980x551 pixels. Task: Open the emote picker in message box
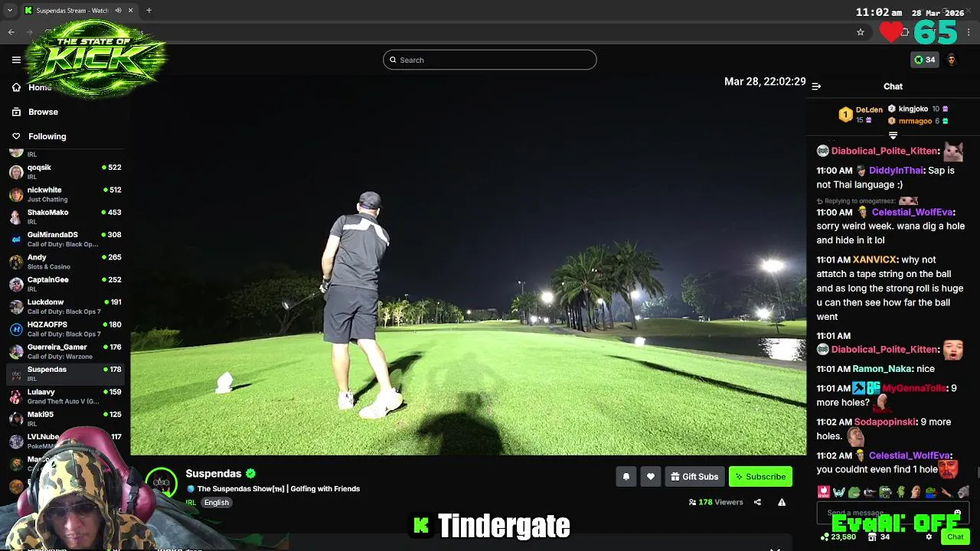(957, 513)
